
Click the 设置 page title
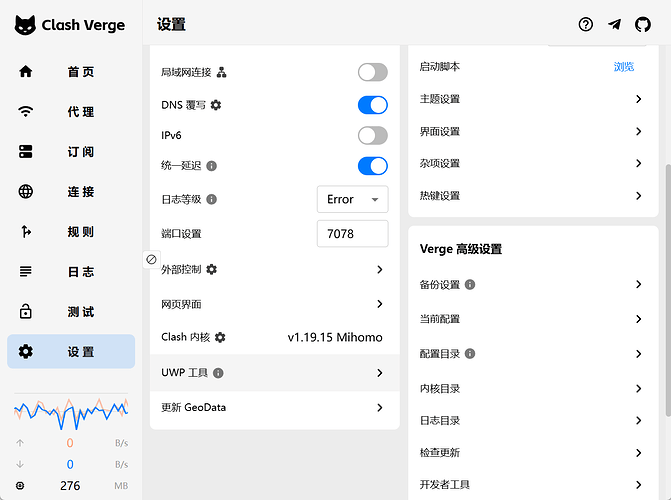click(171, 24)
